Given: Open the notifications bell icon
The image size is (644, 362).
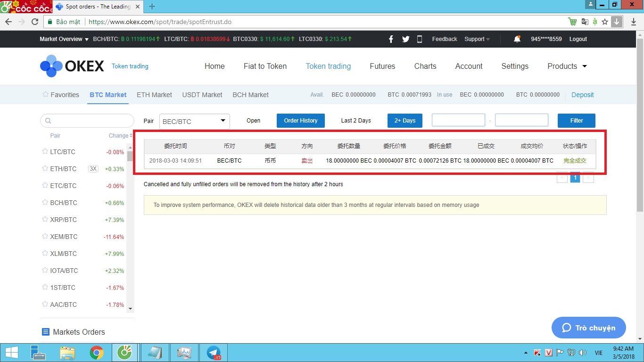Looking at the screenshot, I should (x=517, y=39).
